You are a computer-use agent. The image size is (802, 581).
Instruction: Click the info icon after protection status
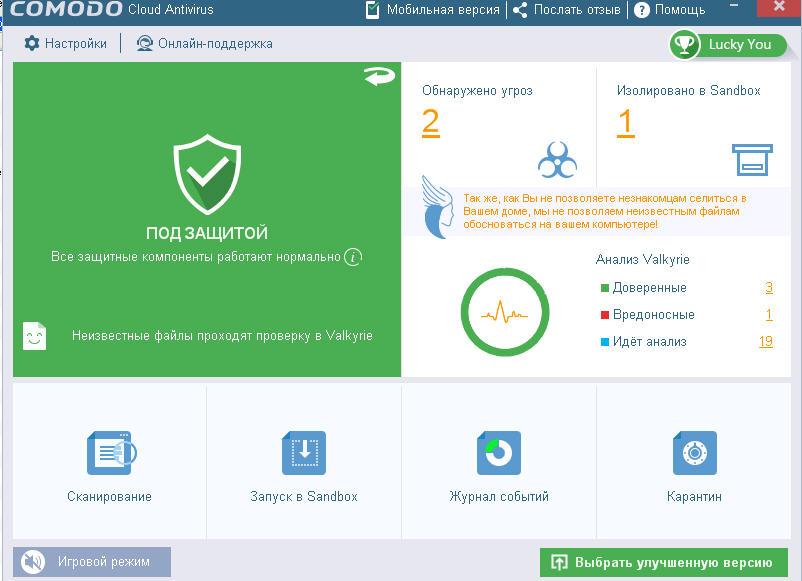tap(353, 257)
